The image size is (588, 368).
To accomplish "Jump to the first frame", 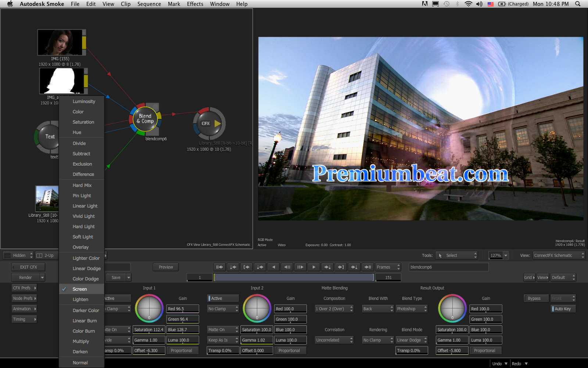I will coord(219,267).
